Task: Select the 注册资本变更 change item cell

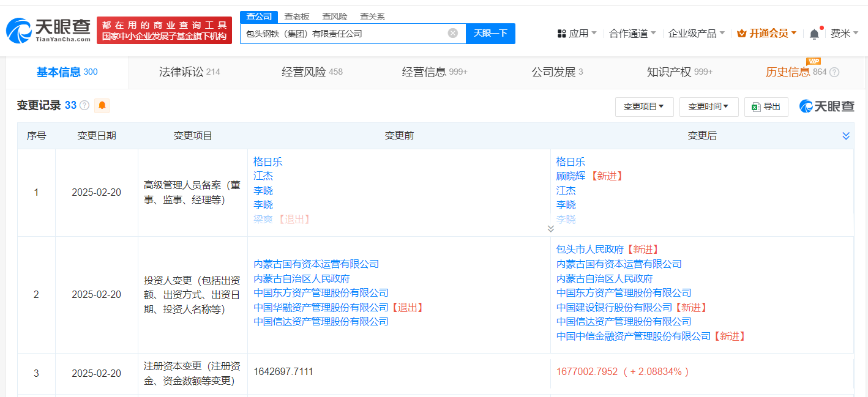Action: click(192, 373)
